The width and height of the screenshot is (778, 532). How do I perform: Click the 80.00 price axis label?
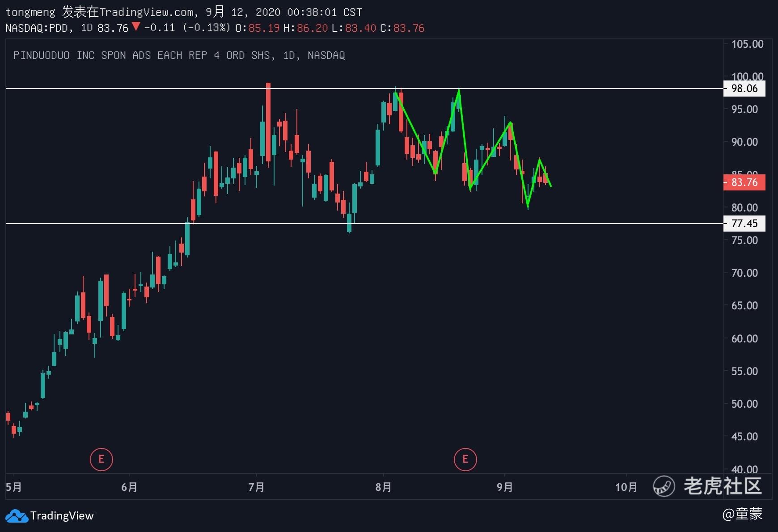point(744,207)
